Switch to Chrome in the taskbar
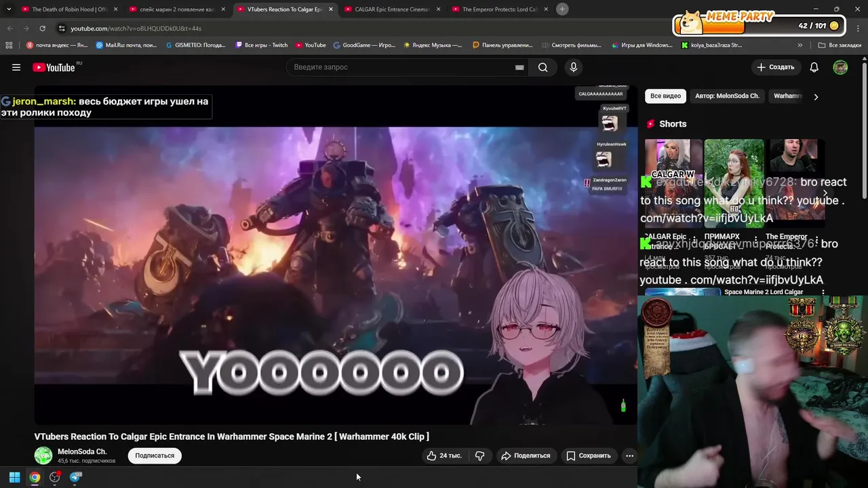Viewport: 868px width, 488px height. 35,477
